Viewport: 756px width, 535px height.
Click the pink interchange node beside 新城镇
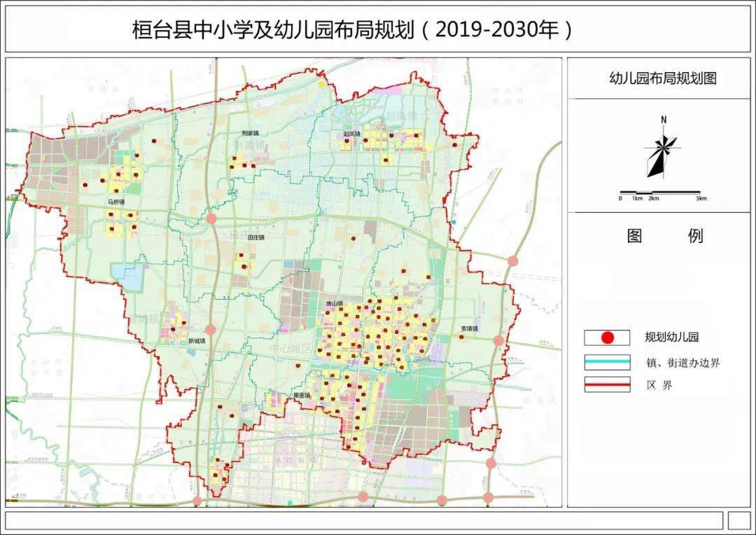[210, 329]
